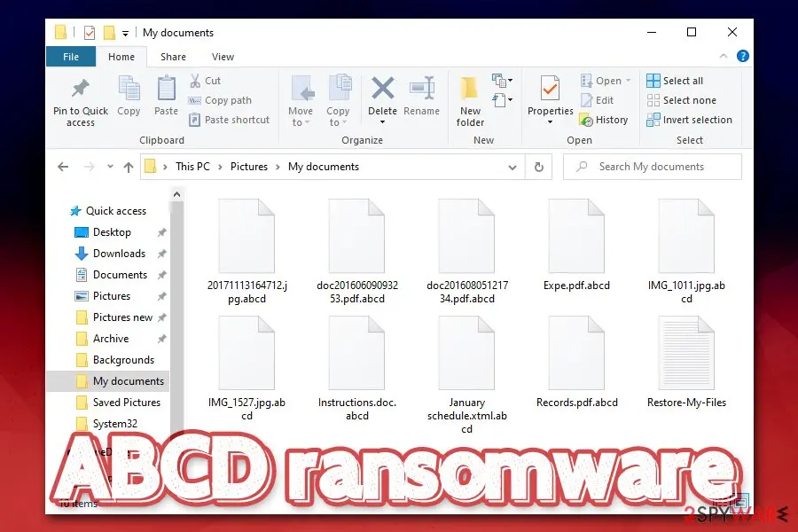Click the Paste clipboard icon

[x=166, y=88]
